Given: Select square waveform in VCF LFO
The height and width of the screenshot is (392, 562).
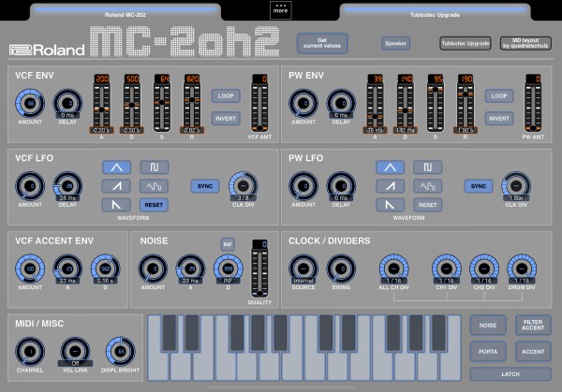Looking at the screenshot, I should (x=155, y=167).
